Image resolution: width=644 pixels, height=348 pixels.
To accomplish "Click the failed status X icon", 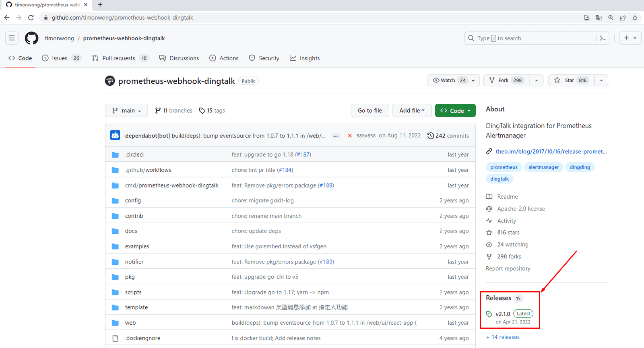I will (x=350, y=136).
